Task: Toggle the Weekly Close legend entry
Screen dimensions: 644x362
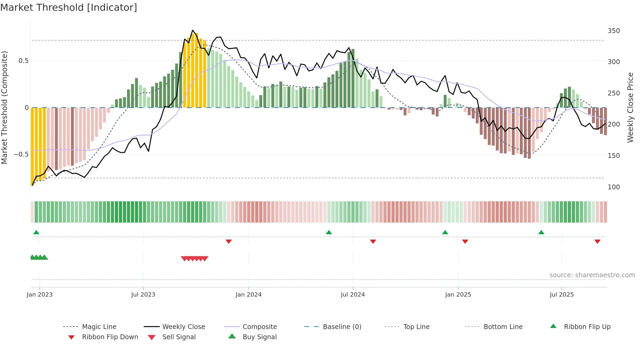Action: click(x=174, y=327)
